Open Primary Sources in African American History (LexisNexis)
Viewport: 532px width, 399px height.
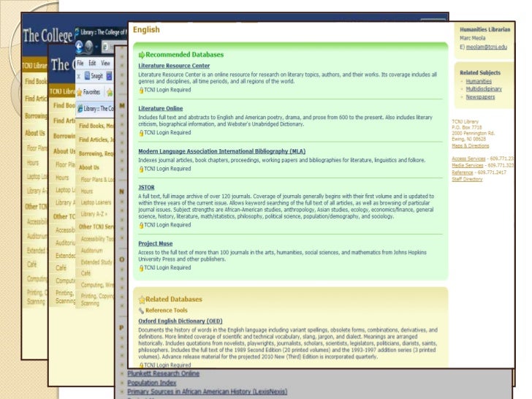click(x=208, y=392)
